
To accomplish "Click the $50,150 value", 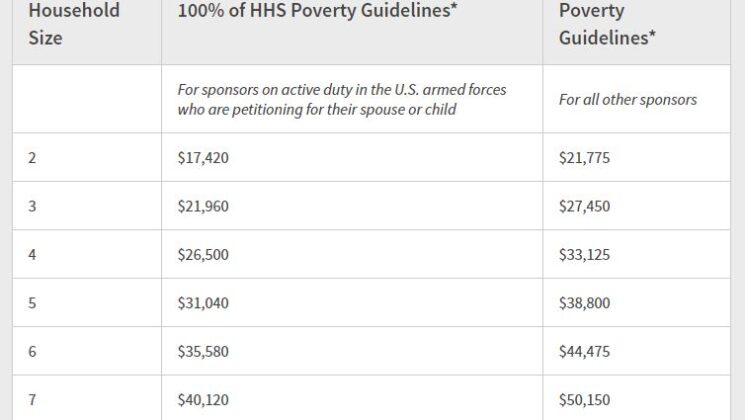I will click(x=584, y=400).
